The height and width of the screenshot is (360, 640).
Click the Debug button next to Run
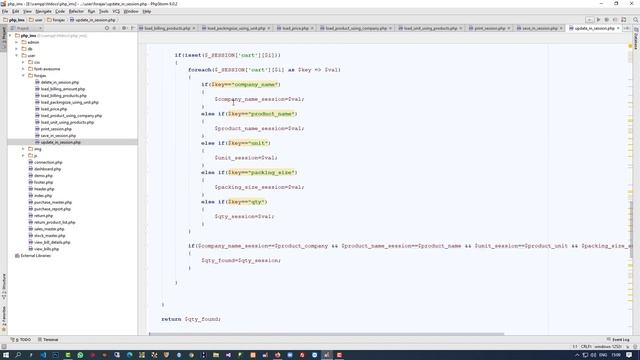pyautogui.click(x=607, y=20)
